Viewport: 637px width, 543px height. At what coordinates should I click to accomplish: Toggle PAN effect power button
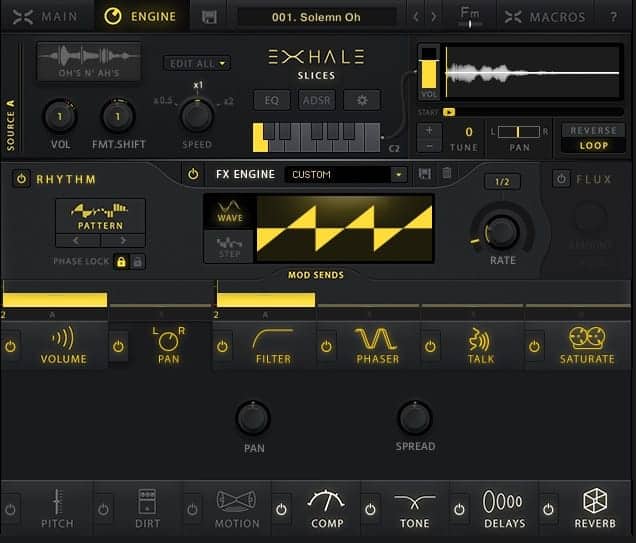pos(118,346)
